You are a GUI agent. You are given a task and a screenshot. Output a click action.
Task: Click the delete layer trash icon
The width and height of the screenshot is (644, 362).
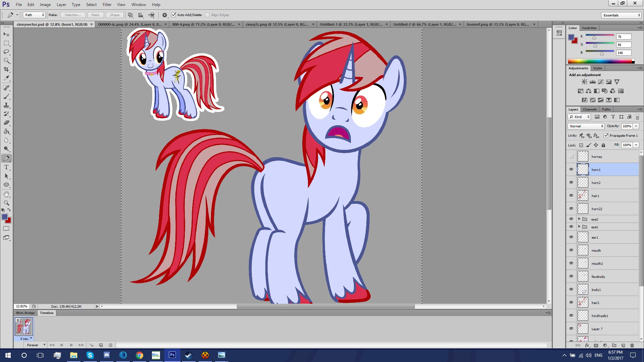click(632, 345)
